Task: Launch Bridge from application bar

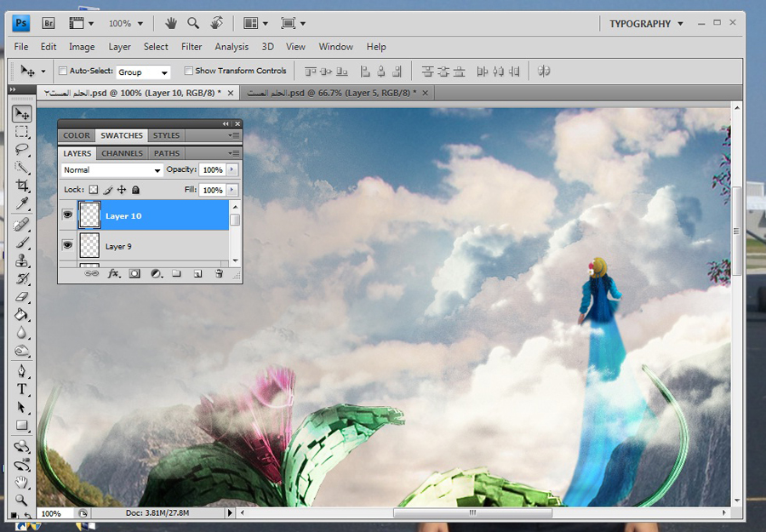Action: (49, 23)
